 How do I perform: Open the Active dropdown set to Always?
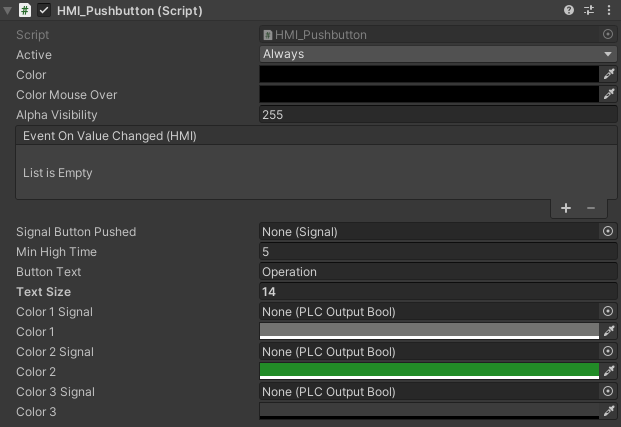(438, 54)
